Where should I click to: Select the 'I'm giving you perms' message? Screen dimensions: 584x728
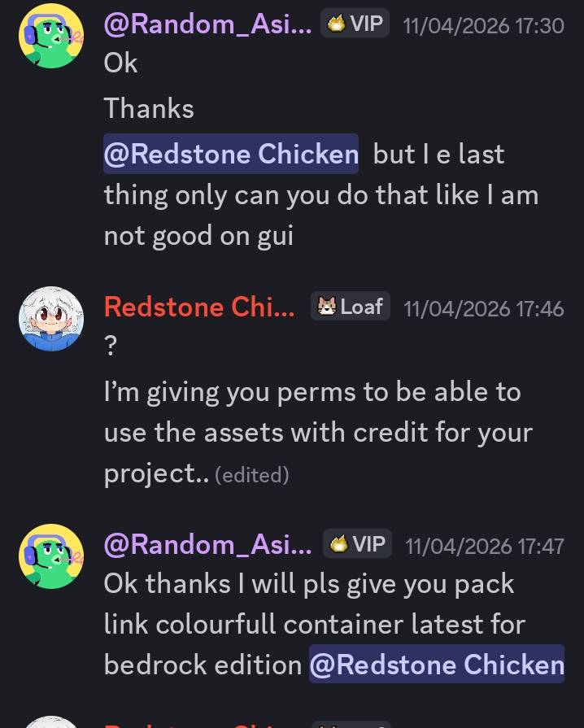[x=318, y=432]
